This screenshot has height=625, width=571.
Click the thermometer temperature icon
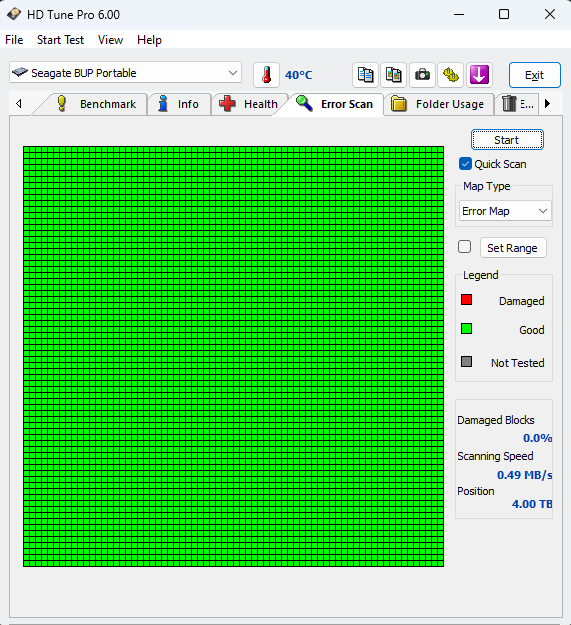point(266,75)
